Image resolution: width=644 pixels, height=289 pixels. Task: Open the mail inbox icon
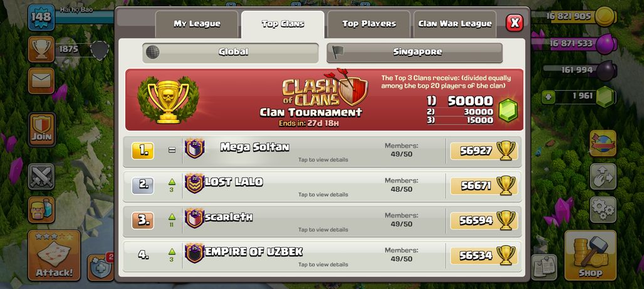point(41,81)
